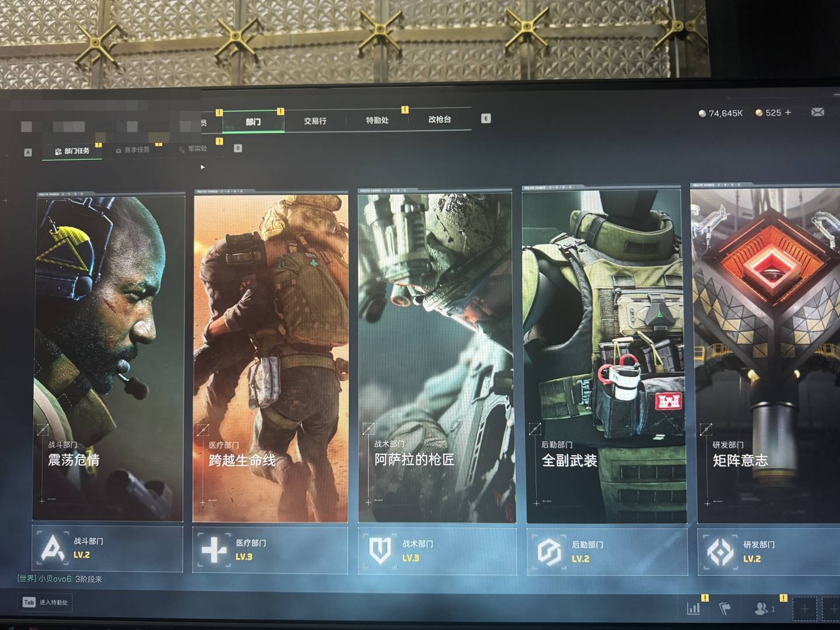Image resolution: width=840 pixels, height=630 pixels.
Task: Select the 部门任务 sub-tab
Action: 72,151
